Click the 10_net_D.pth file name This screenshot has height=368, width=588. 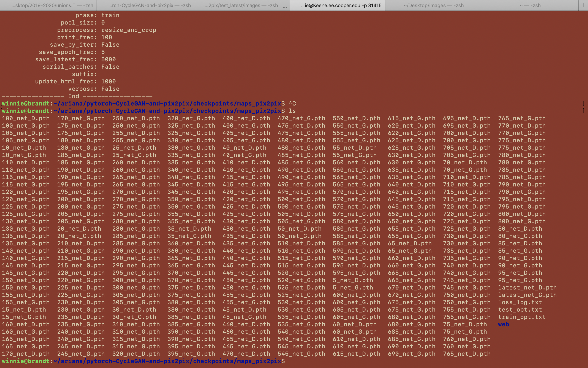click(x=24, y=148)
